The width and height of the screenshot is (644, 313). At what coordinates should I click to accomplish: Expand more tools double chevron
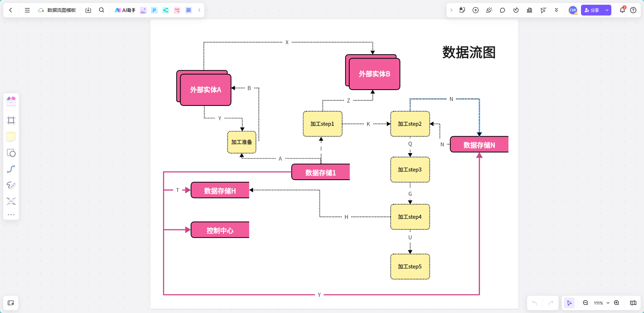click(x=556, y=10)
